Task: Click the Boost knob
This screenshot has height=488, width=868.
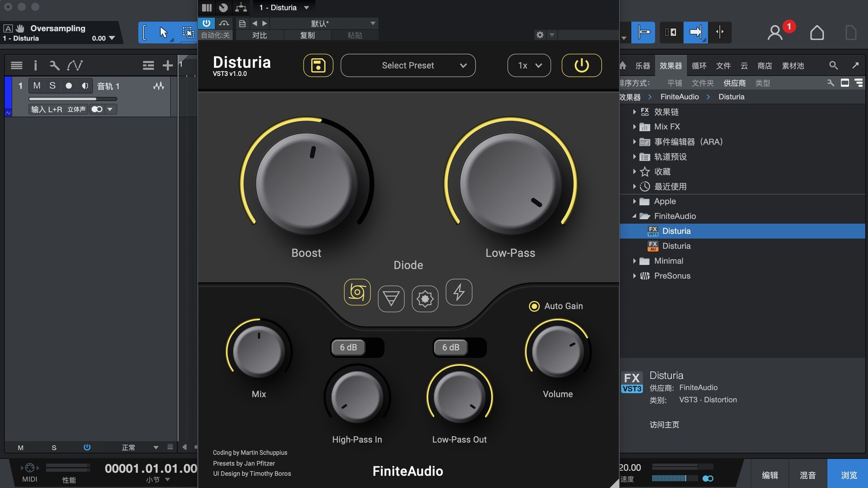Action: 307,183
